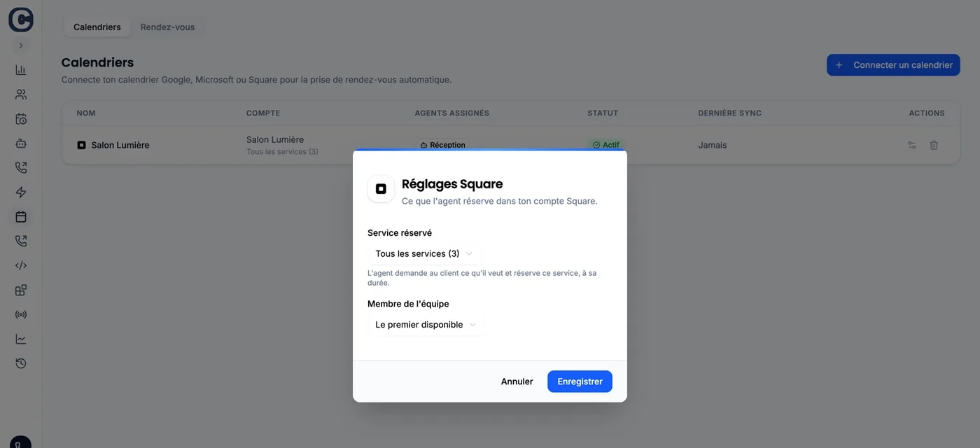The height and width of the screenshot is (448, 980).
Task: Click the Réglages Square dialog title
Action: pyautogui.click(x=452, y=184)
